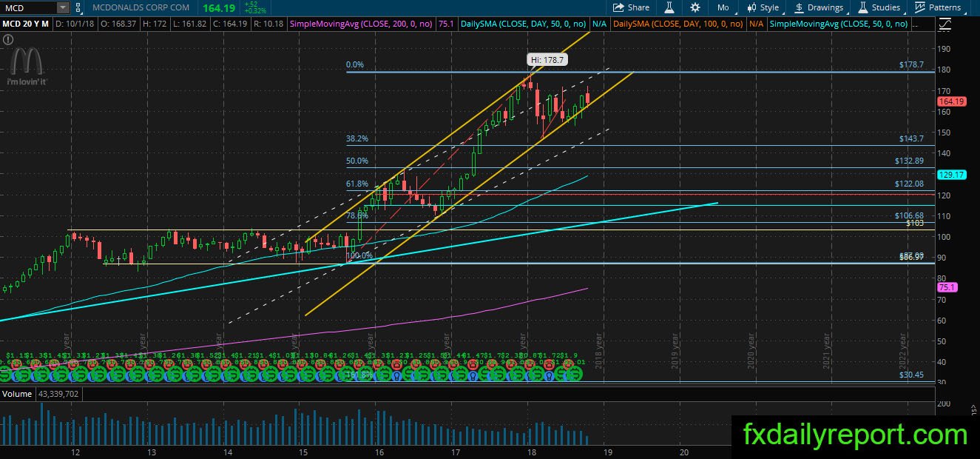980x459 pixels.
Task: Click the MCD symbol input field
Action: [x=28, y=7]
